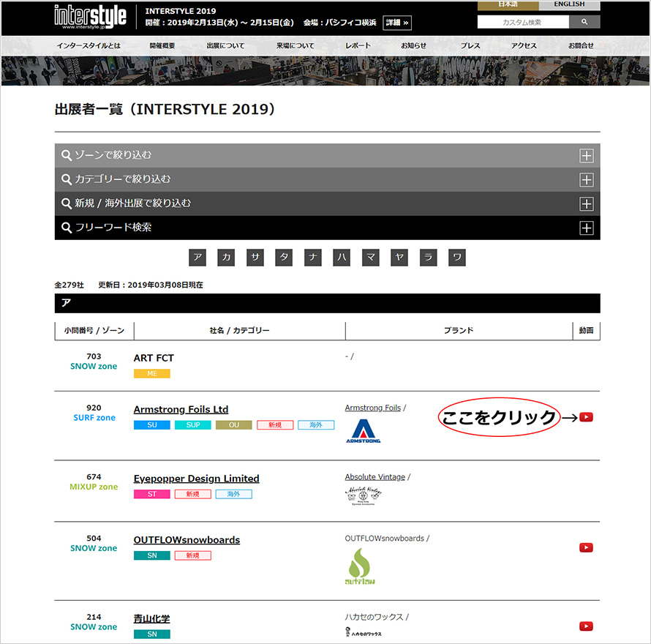651x644 pixels.
Task: Click the ME category tag of ART FCT
Action: (x=152, y=373)
